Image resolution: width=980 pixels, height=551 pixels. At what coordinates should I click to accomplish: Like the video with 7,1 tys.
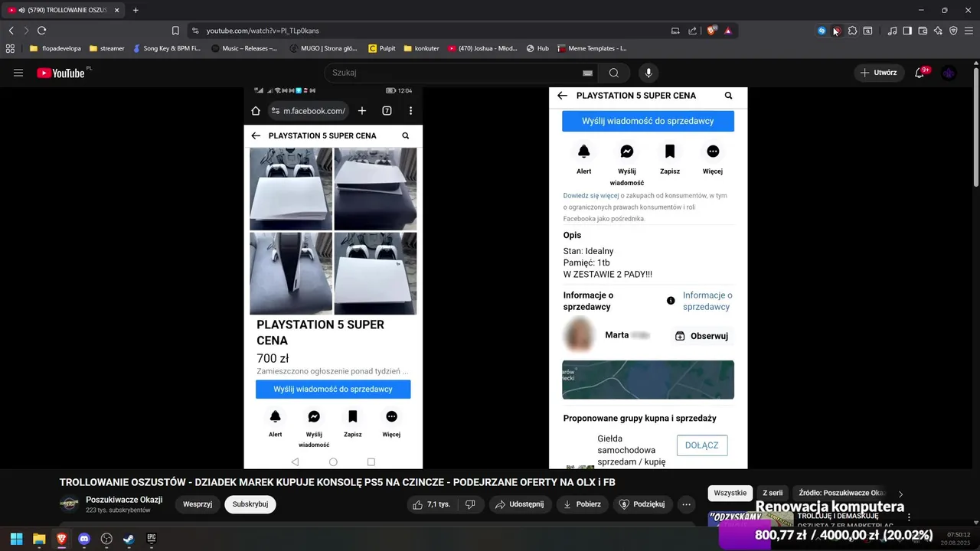[x=431, y=504]
